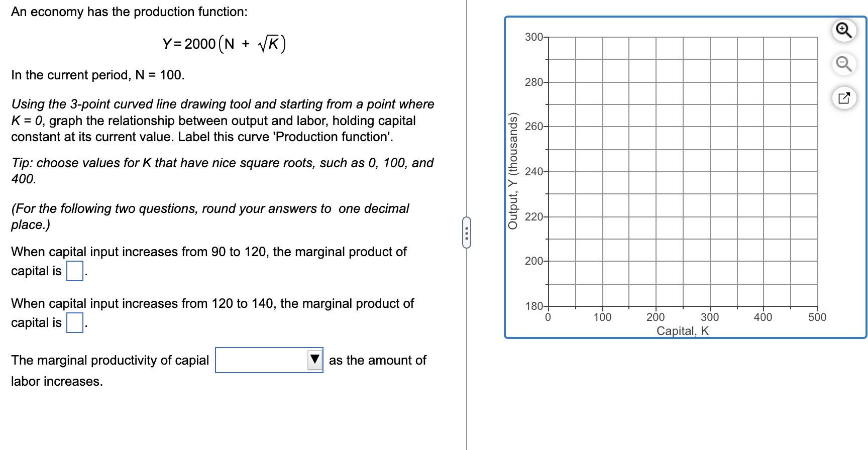
Task: Click the vertical splitter handle between panels
Action: (467, 232)
